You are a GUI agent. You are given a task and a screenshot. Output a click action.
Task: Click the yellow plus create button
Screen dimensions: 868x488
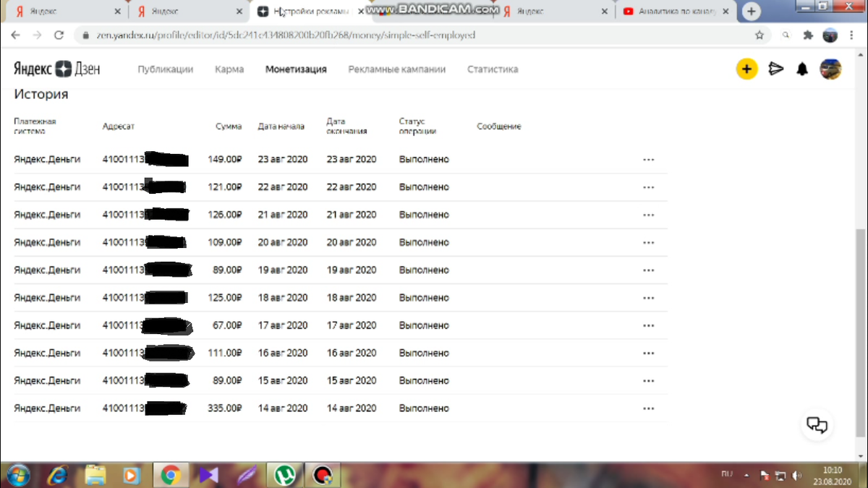[x=746, y=69]
